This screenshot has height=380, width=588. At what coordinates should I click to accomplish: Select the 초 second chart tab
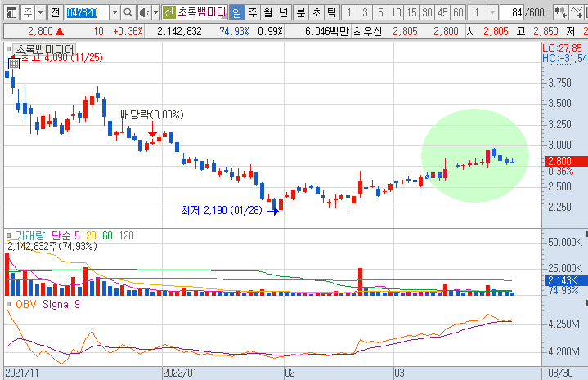click(x=316, y=13)
